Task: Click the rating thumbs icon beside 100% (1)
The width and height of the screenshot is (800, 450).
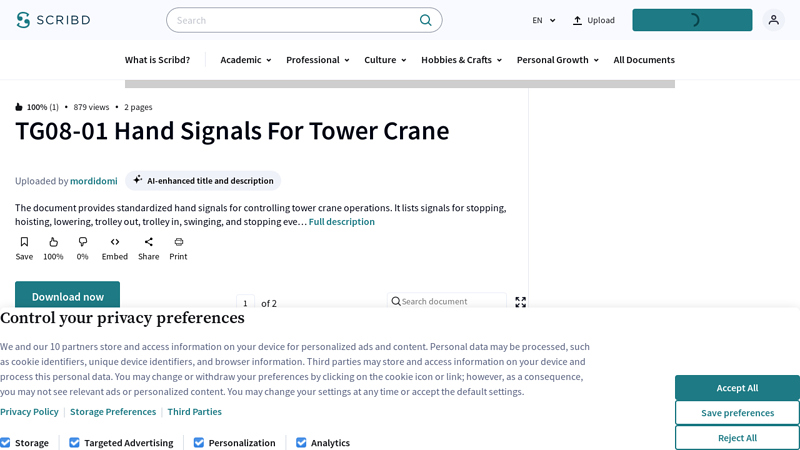Action: click(x=19, y=107)
